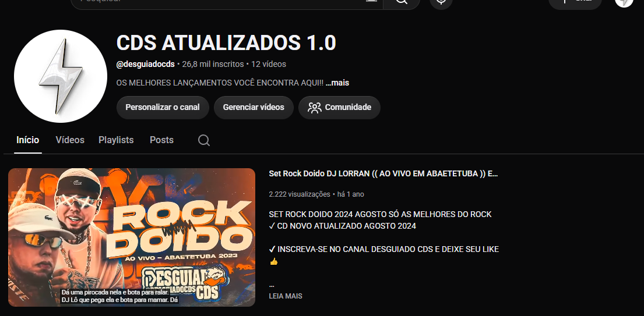644x316 pixels.
Task: Click the search magnifier button in top bar
Action: [x=402, y=2]
